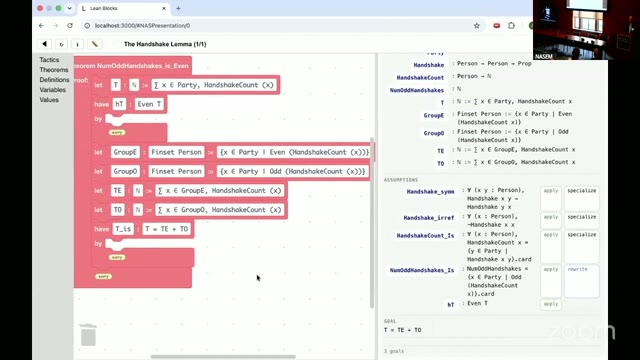Viewport: 640px width, 360px height.
Task: Open the Values toolbox category
Action: tap(49, 100)
